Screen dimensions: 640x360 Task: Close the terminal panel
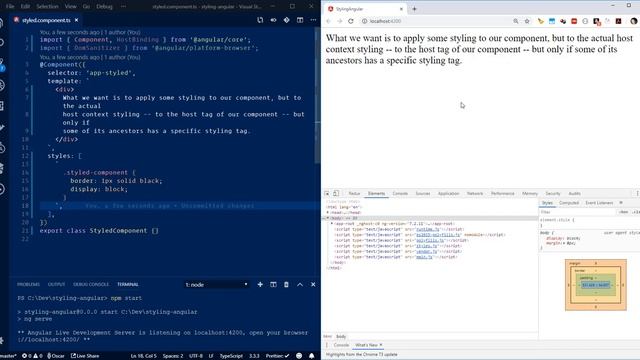click(313, 284)
